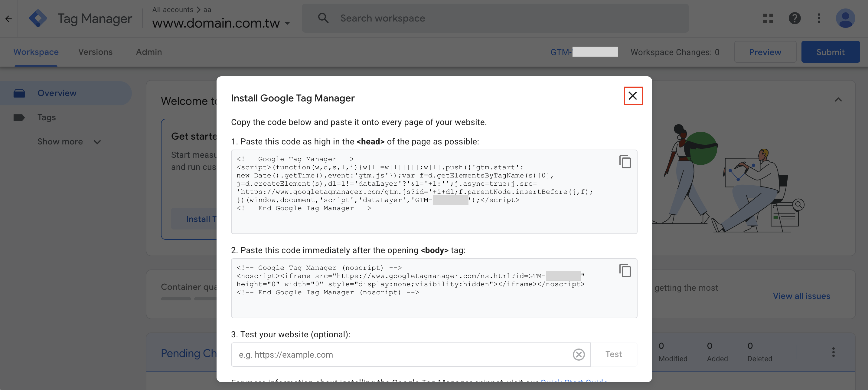Click the 'Install Google Tag Manager' title
The width and height of the screenshot is (868, 390).
tap(292, 98)
